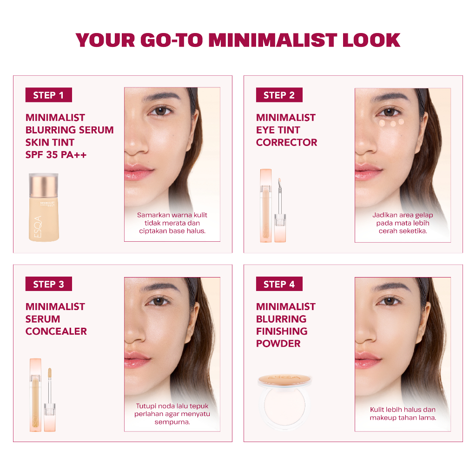Select the blurring finishing powder compact
The height and width of the screenshot is (476, 476).
pos(284,401)
